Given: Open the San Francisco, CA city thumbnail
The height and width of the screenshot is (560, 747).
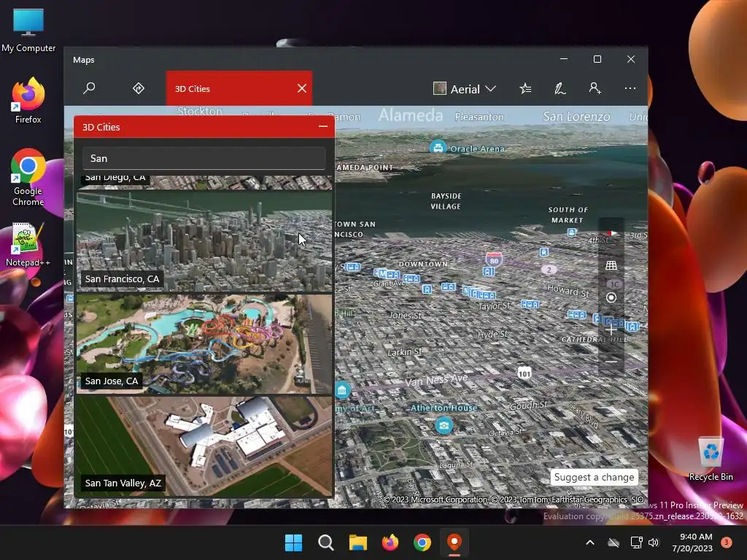Looking at the screenshot, I should pyautogui.click(x=204, y=241).
